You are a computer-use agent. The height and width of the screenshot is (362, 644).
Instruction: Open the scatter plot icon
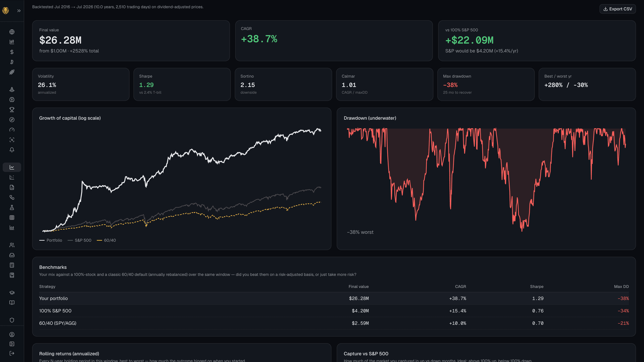click(12, 177)
